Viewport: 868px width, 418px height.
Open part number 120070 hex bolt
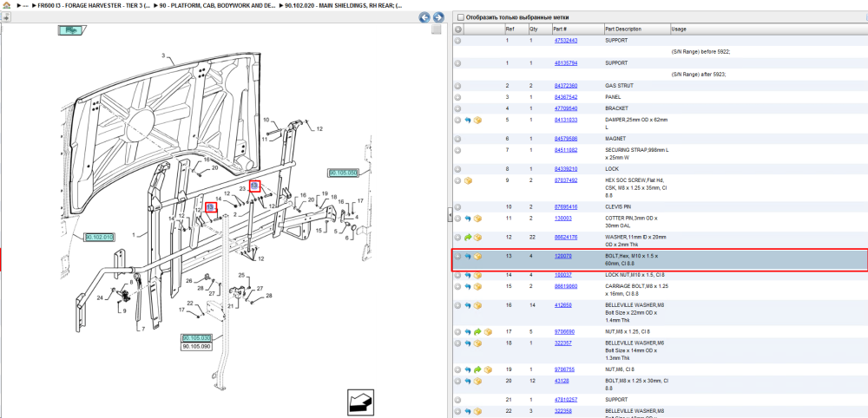coord(563,257)
